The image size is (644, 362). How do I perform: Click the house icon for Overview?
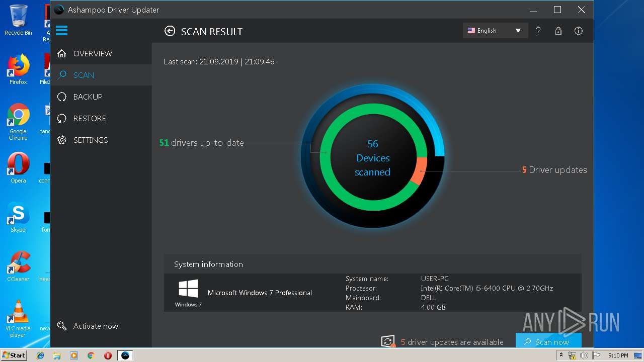[x=62, y=53]
